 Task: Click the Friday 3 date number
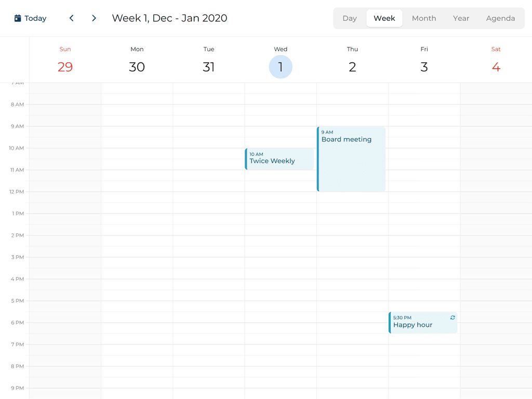[x=424, y=66]
